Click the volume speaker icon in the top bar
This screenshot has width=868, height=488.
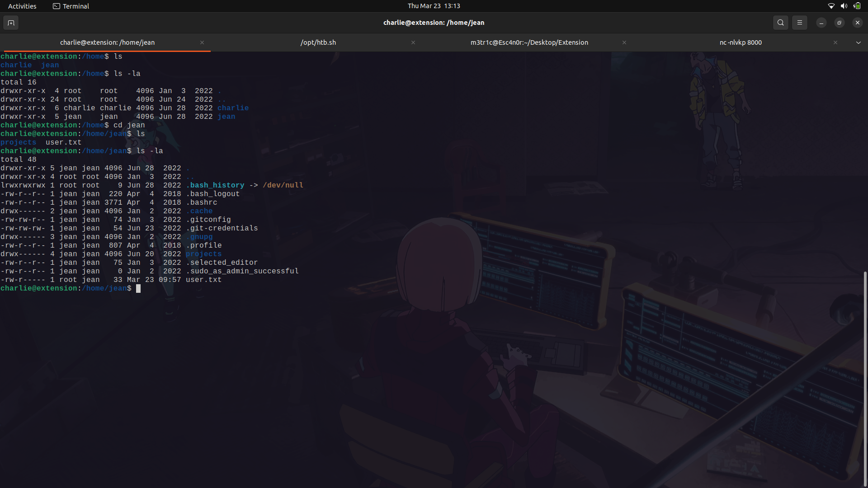(844, 6)
